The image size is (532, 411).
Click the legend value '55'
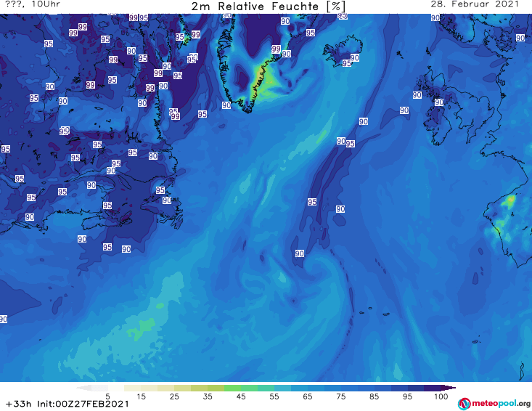tap(274, 396)
